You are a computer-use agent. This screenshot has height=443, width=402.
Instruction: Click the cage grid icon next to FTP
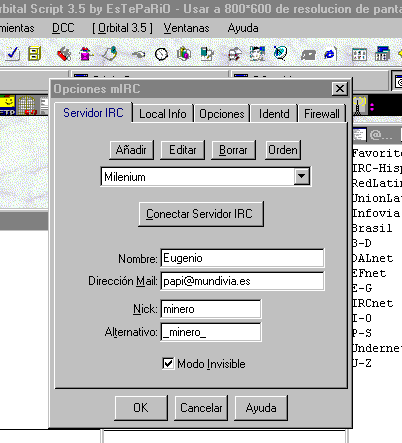pyautogui.click(x=26, y=106)
